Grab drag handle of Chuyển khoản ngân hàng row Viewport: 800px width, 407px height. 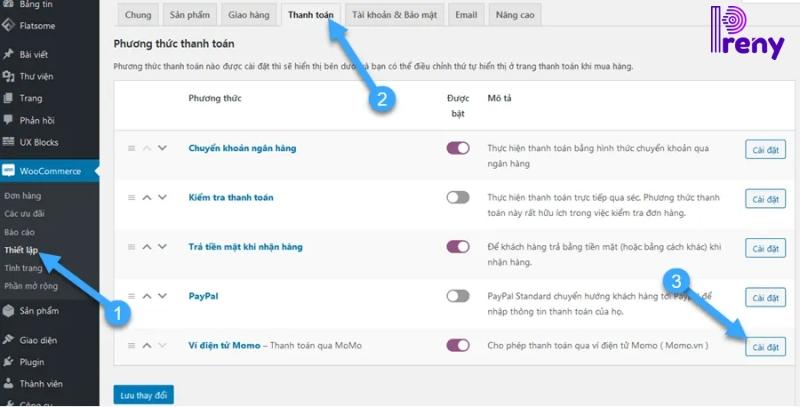(131, 148)
